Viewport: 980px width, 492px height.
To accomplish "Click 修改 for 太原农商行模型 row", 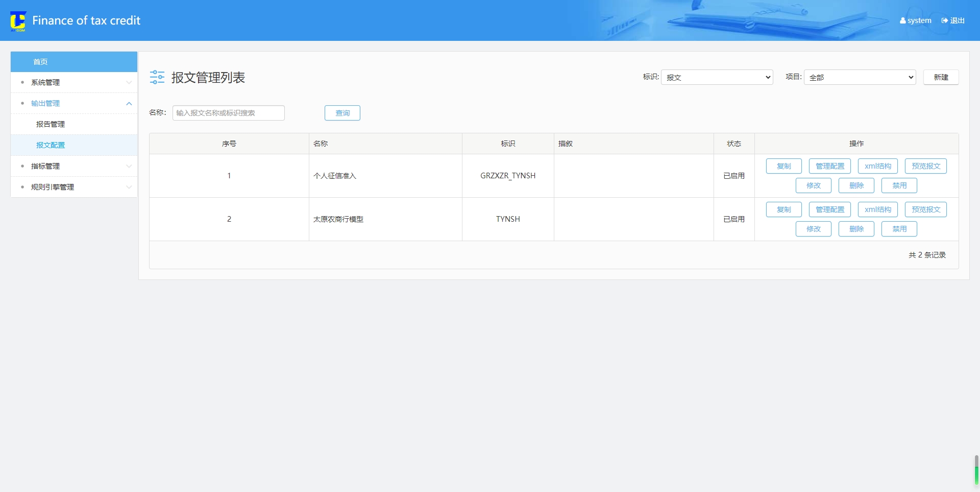I will click(814, 229).
